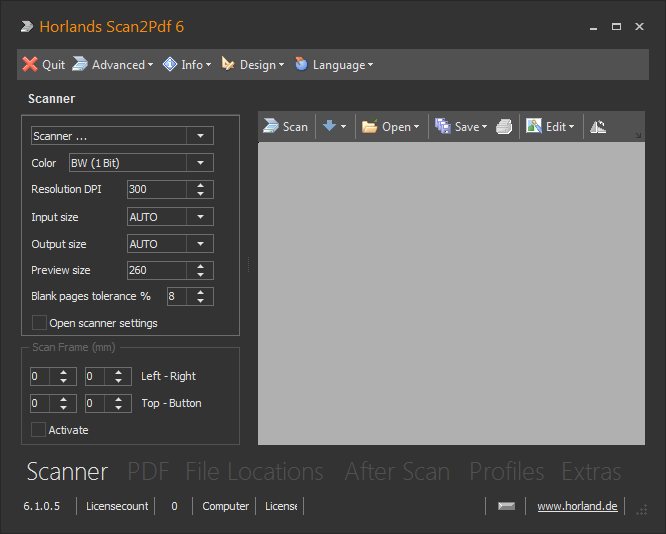Open the Language menu

pyautogui.click(x=334, y=65)
